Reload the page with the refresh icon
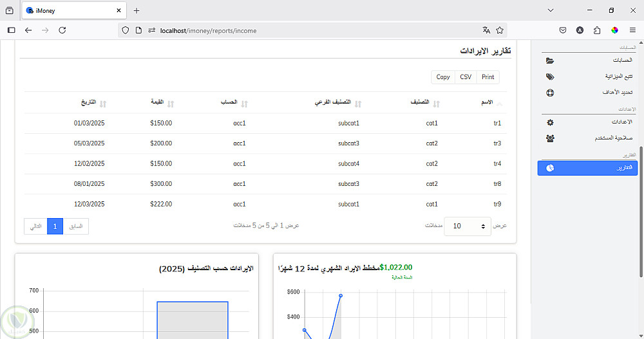The width and height of the screenshot is (644, 339). point(62,30)
